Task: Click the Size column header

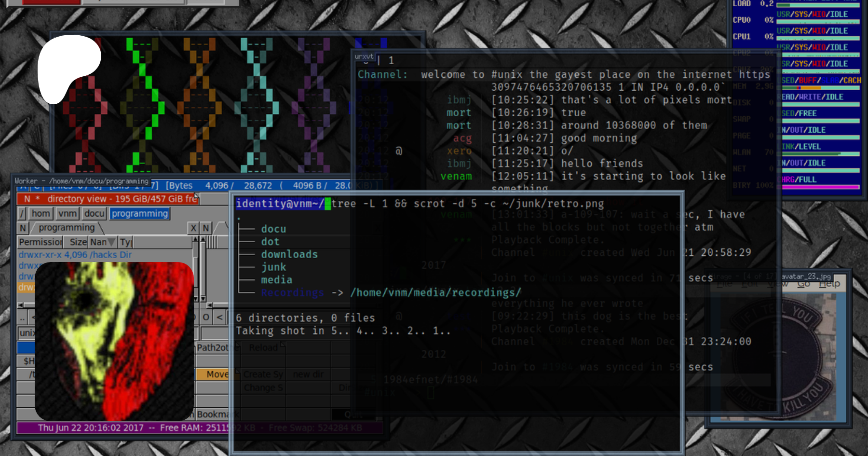Action: coord(78,242)
